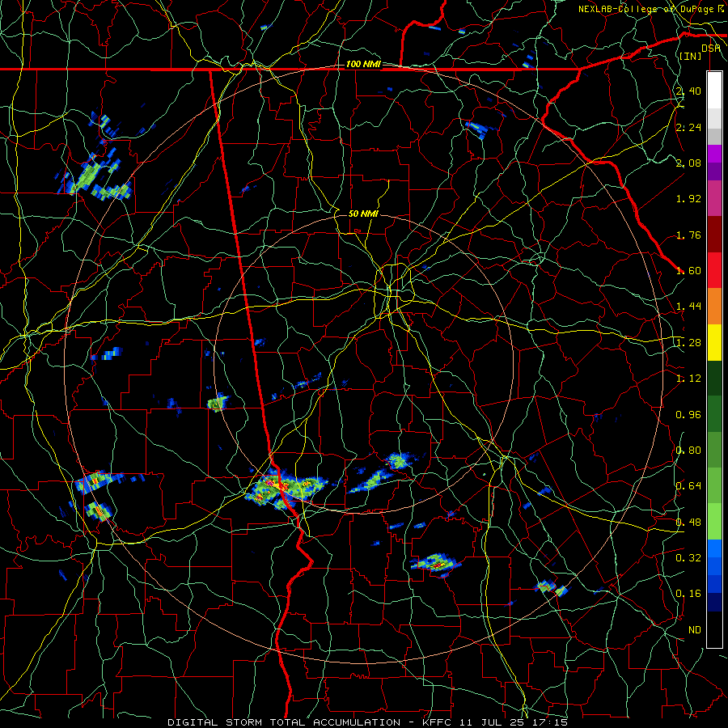Click the '0.32' legend value
This screenshot has width=728, height=728.
coord(688,558)
